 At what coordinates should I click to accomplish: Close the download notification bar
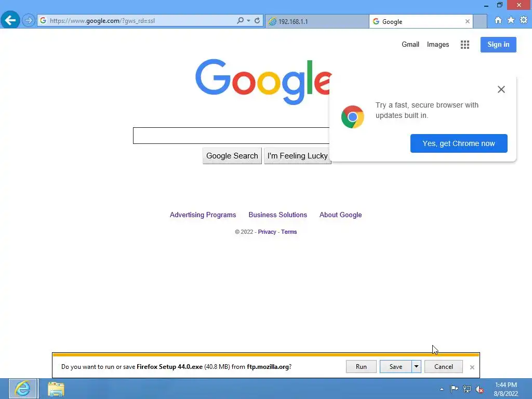click(x=472, y=367)
